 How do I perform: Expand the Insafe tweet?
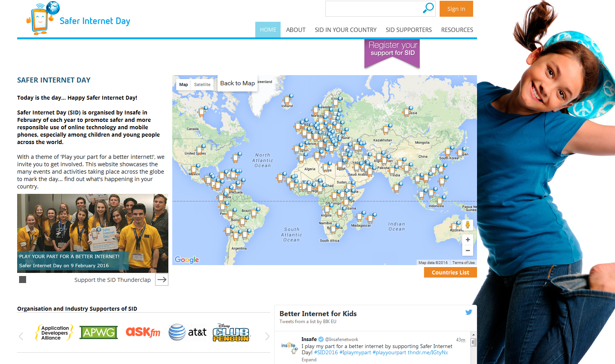click(x=309, y=360)
